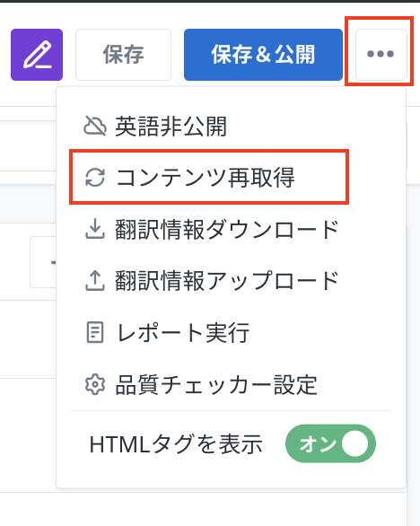Click the green オン label on toggle
420x526 pixels.
pyautogui.click(x=318, y=443)
